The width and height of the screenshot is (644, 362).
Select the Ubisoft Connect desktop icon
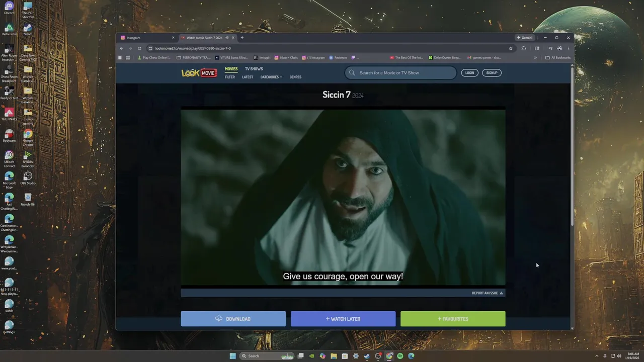pos(9,159)
